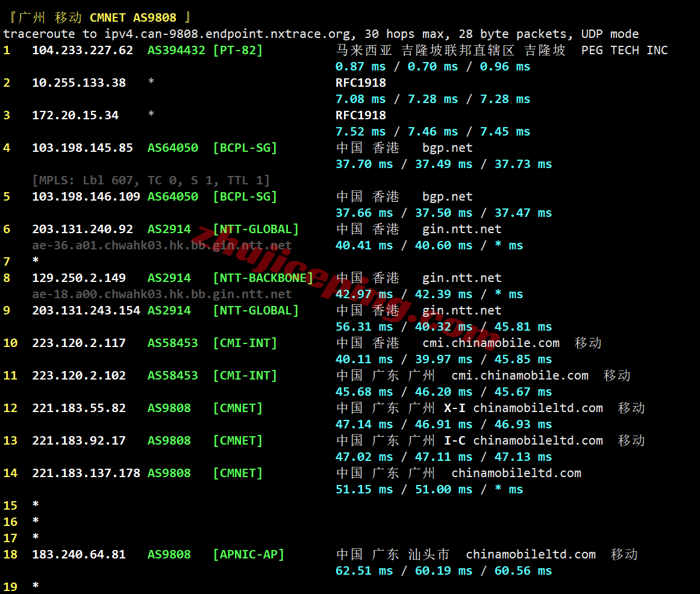Screen dimensions: 700x594
Task: Click latency 51.15 ms on hop 14
Action: (x=364, y=490)
